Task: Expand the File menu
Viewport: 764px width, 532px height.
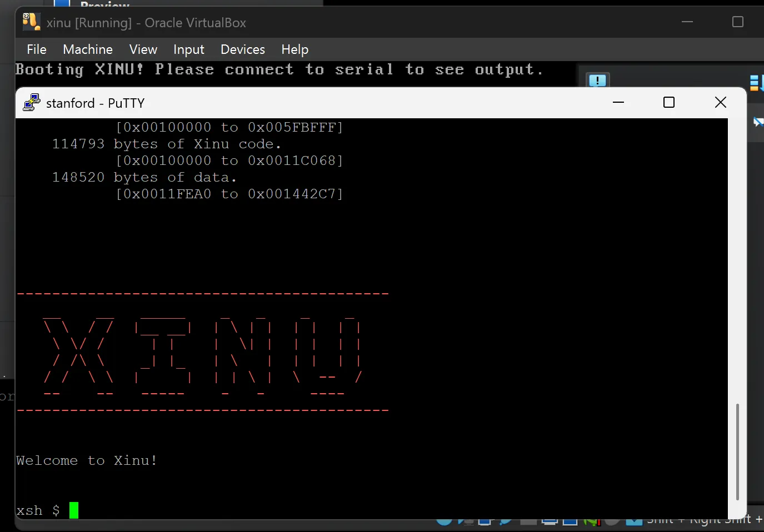Action: 36,49
